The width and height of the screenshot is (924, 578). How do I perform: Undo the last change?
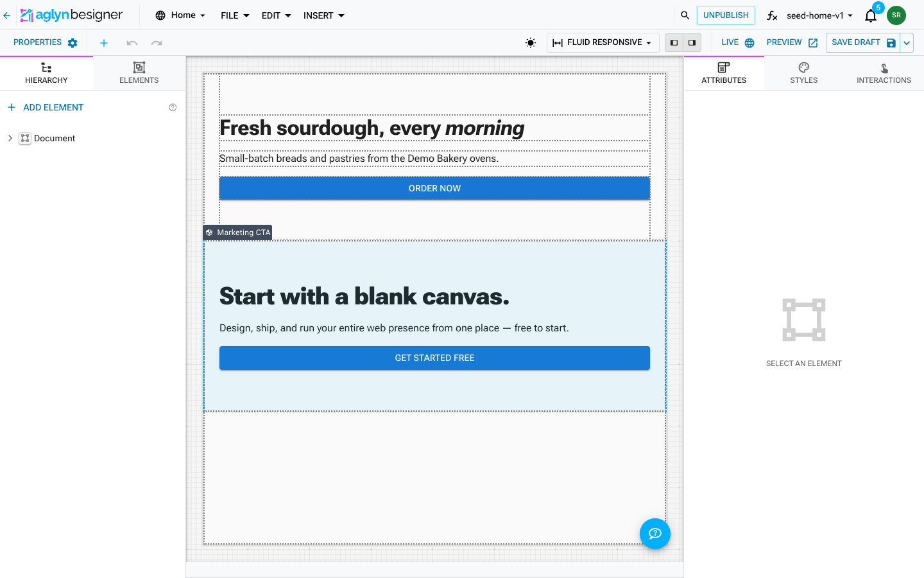click(132, 43)
